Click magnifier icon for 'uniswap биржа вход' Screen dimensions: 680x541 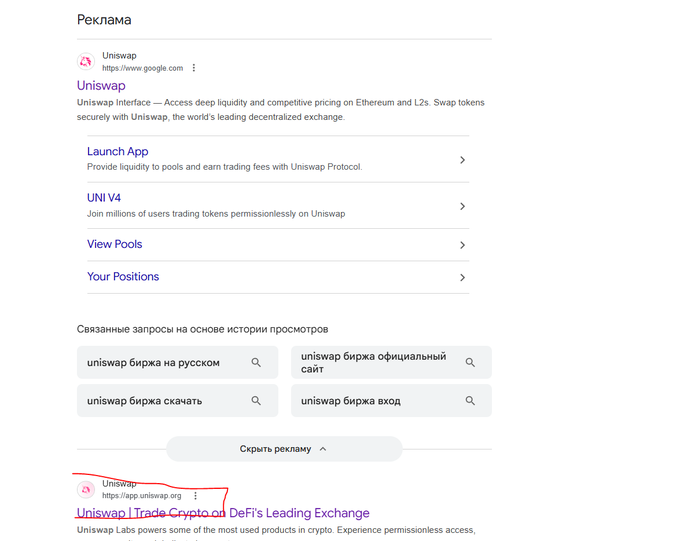click(470, 400)
